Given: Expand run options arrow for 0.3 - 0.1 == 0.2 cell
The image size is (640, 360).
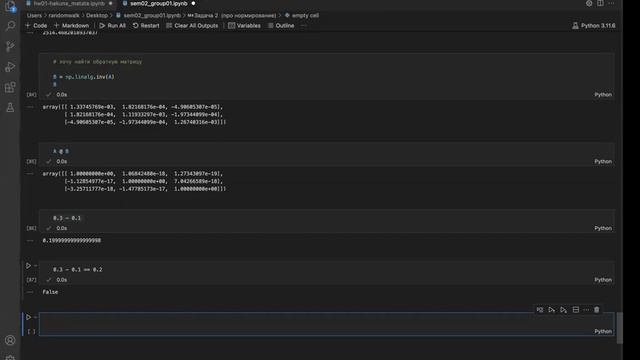Looking at the screenshot, I should click(x=36, y=266).
